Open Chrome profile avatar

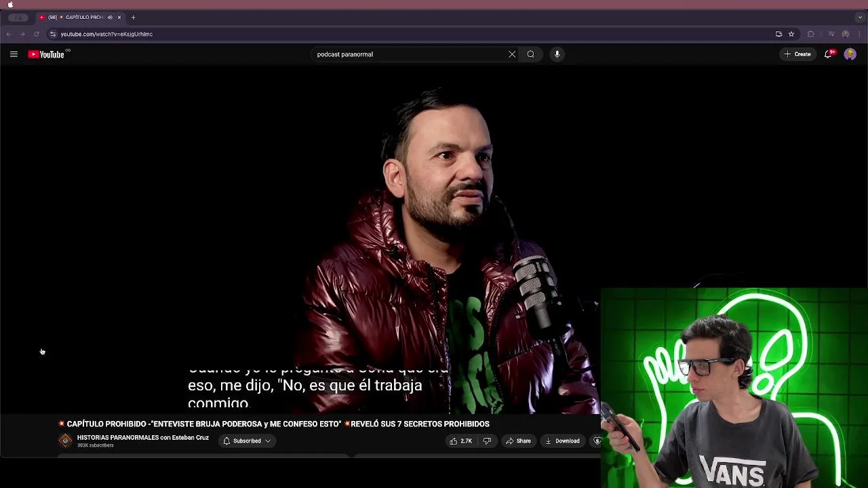(x=846, y=34)
